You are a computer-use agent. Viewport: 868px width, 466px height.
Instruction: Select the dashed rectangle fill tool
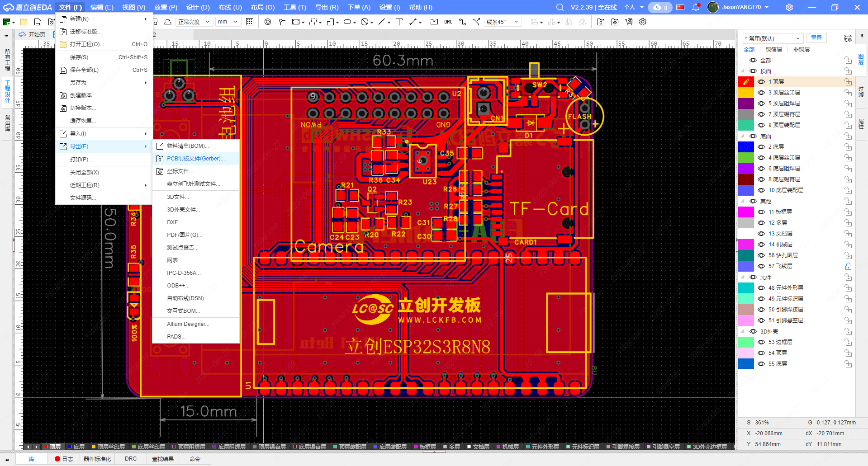(313, 22)
